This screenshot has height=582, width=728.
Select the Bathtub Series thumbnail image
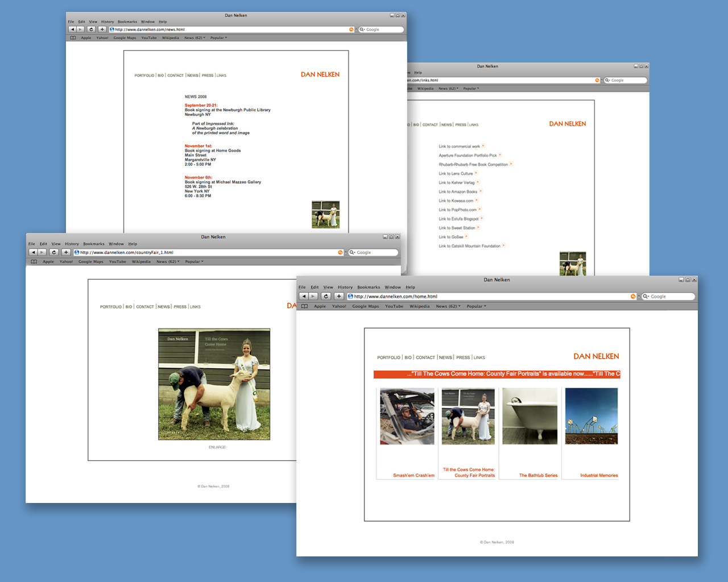tap(530, 416)
